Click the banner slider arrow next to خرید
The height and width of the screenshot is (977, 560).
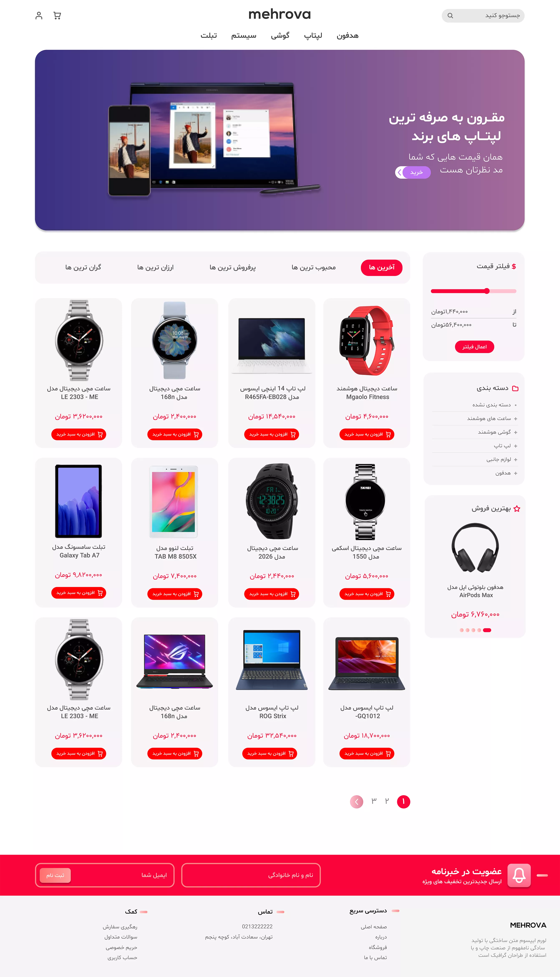coord(400,172)
